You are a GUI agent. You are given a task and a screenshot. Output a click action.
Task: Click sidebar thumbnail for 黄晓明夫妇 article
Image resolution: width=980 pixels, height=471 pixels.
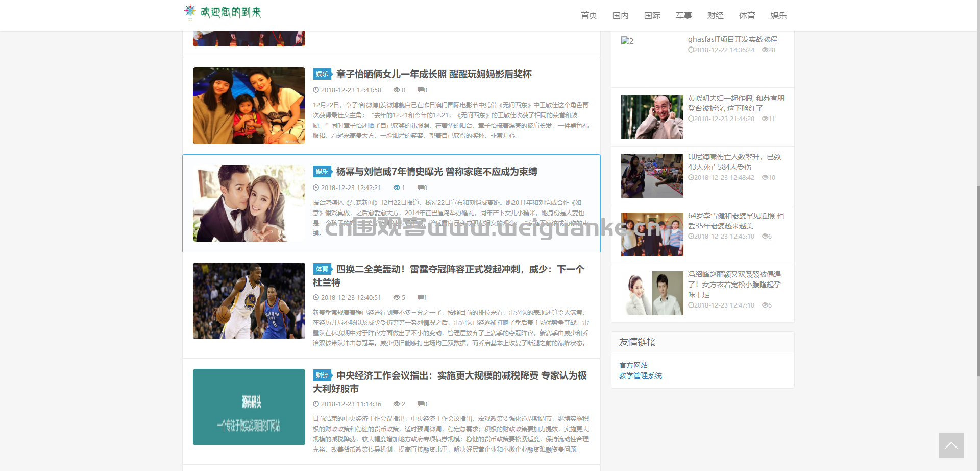coord(652,117)
